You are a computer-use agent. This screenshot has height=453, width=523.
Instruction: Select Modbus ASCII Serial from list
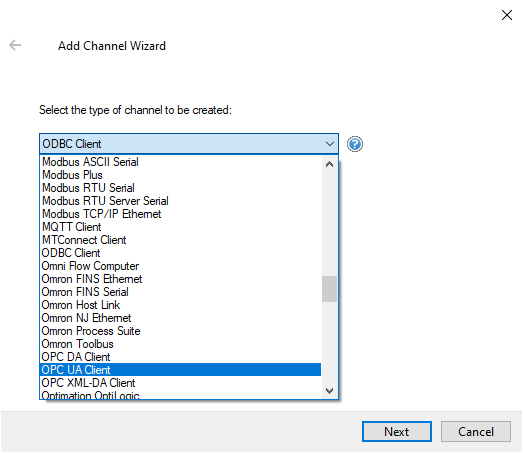[x=180, y=162]
